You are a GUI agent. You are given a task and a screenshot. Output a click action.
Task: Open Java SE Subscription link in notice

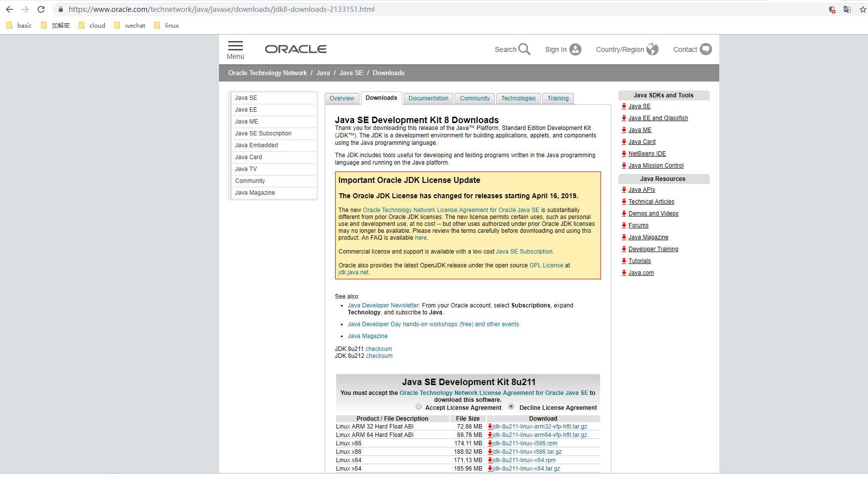(524, 252)
